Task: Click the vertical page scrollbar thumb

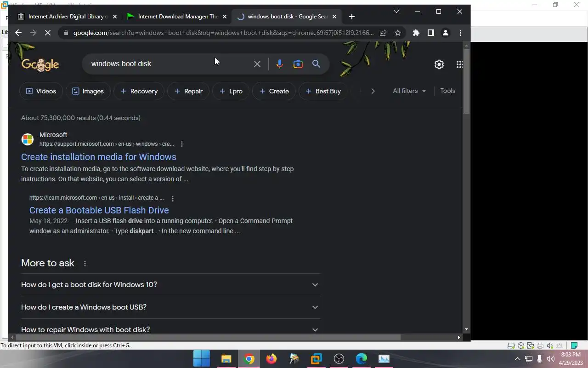Action: point(467,81)
